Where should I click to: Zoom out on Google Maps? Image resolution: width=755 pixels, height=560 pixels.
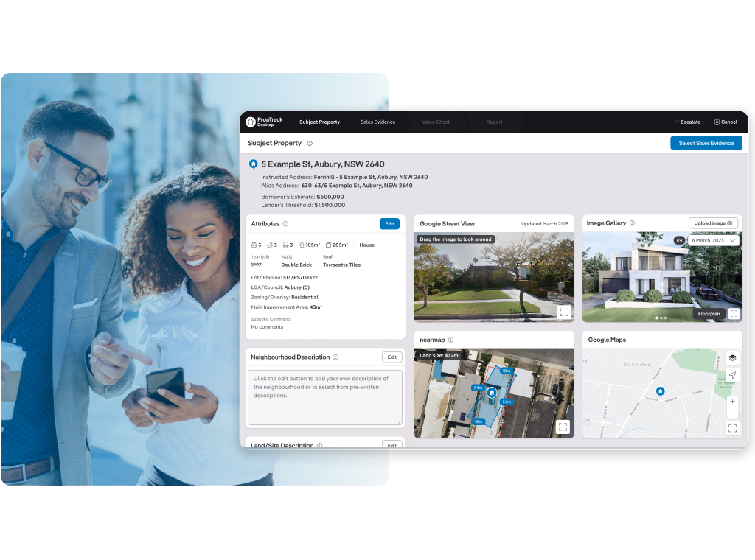(x=732, y=413)
